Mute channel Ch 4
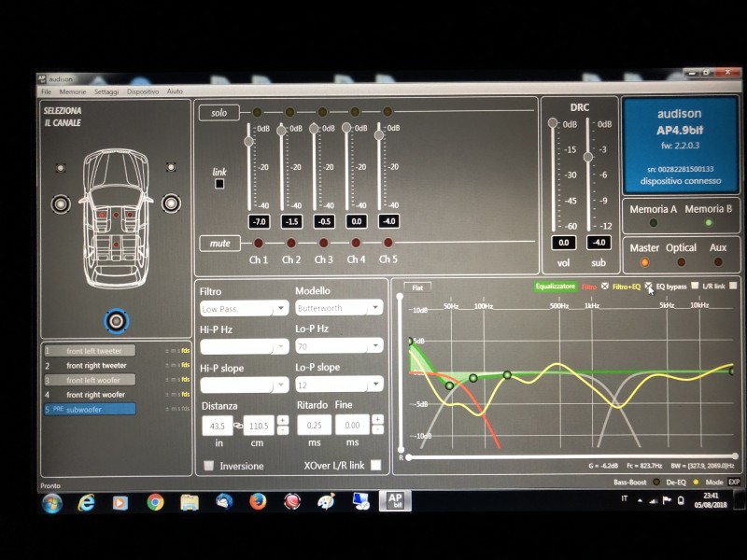The width and height of the screenshot is (747, 560). 356,243
